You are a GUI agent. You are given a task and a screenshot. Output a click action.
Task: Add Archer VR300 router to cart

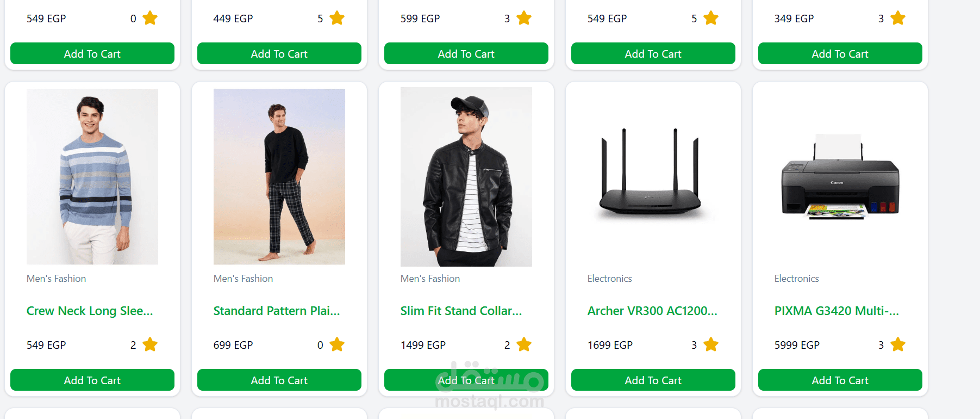point(653,380)
